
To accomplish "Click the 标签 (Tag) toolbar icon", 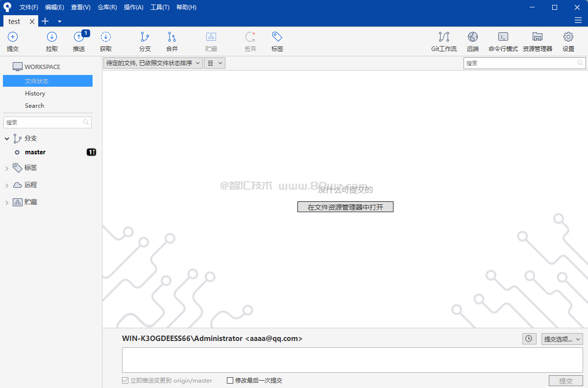I will pos(277,41).
